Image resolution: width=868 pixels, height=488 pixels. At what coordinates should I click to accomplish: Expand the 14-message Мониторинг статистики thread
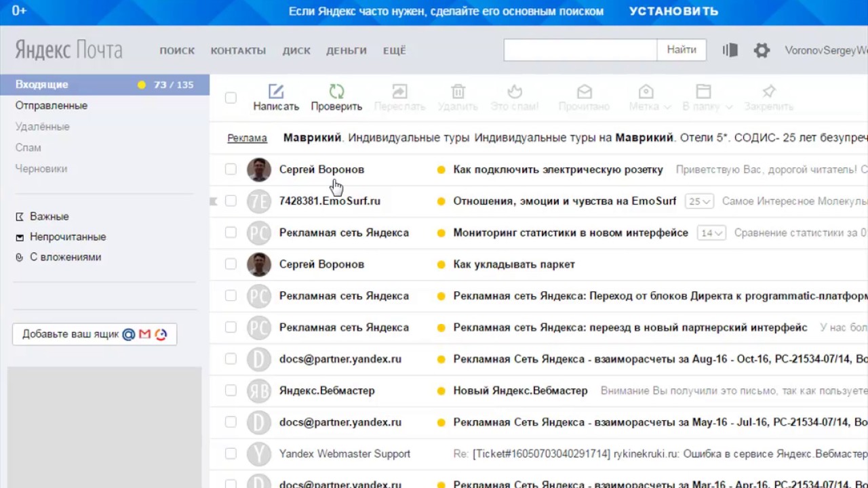pyautogui.click(x=711, y=232)
